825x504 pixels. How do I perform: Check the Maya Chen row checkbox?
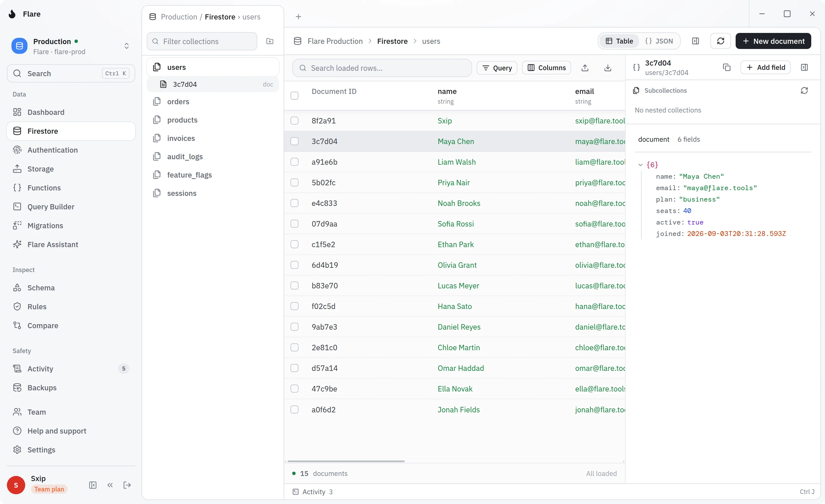coord(294,141)
